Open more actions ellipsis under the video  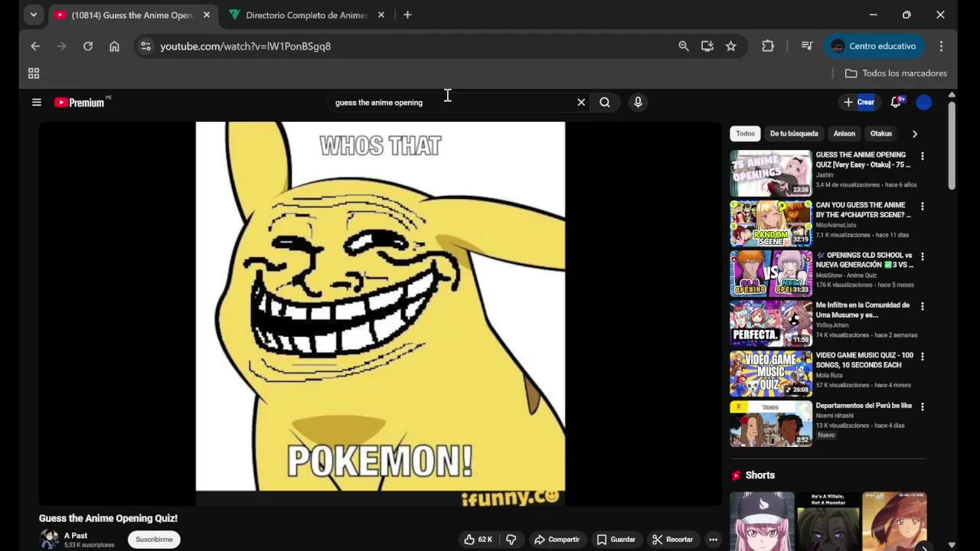click(713, 540)
